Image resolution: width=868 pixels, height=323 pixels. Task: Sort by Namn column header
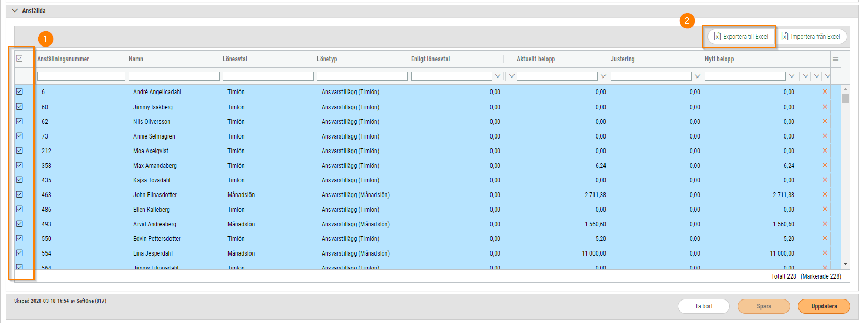[x=136, y=59]
